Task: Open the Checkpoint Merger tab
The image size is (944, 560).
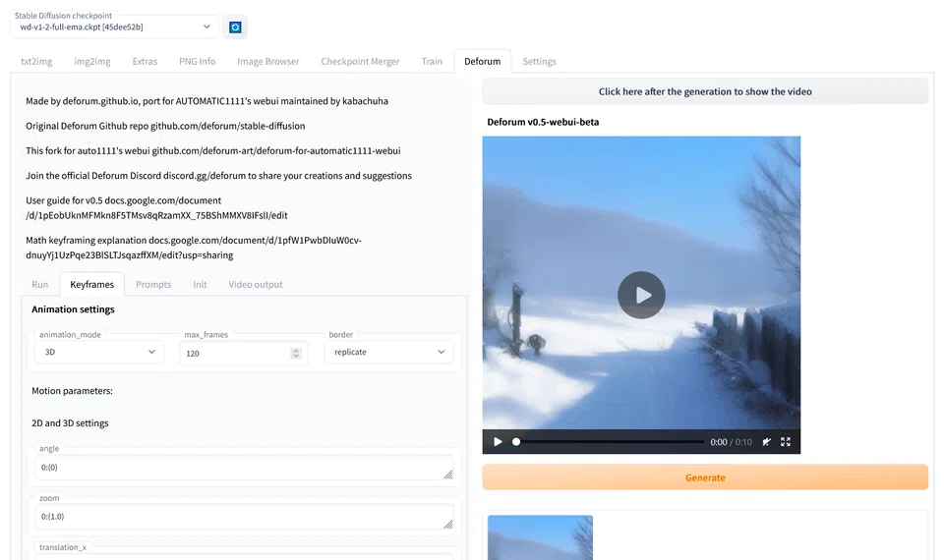Action: coord(360,61)
